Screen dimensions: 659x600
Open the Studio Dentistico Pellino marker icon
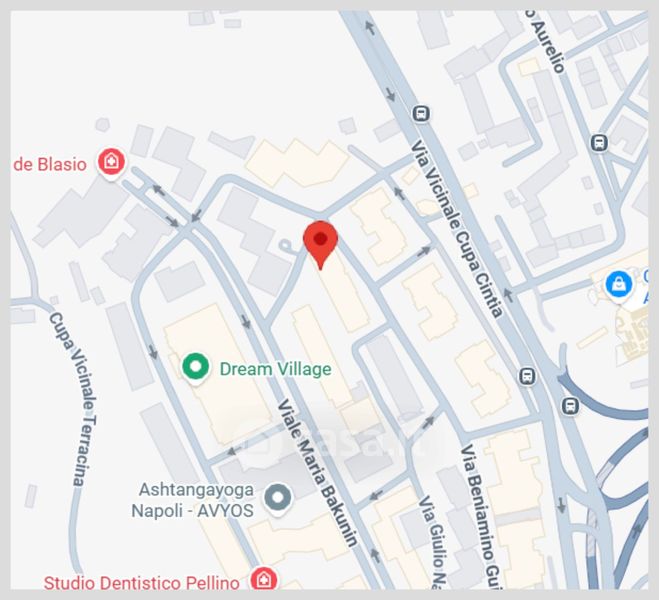pos(264,579)
